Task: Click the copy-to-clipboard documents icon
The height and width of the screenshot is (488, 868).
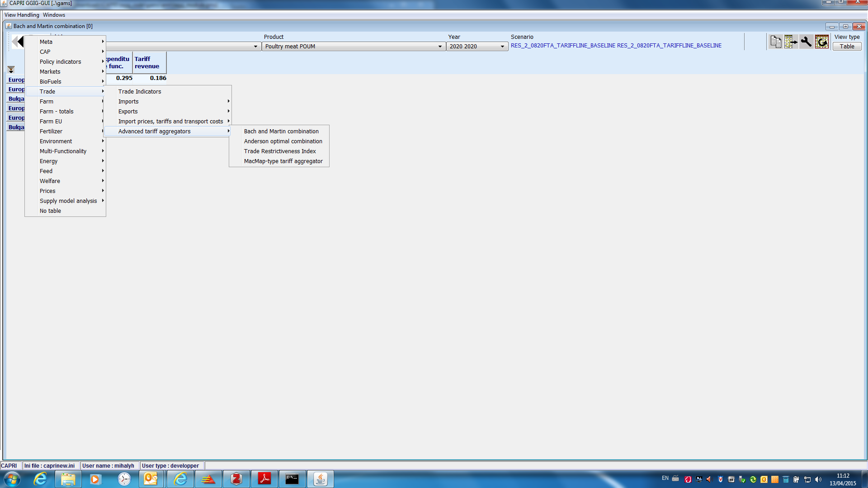Action: pyautogui.click(x=776, y=42)
